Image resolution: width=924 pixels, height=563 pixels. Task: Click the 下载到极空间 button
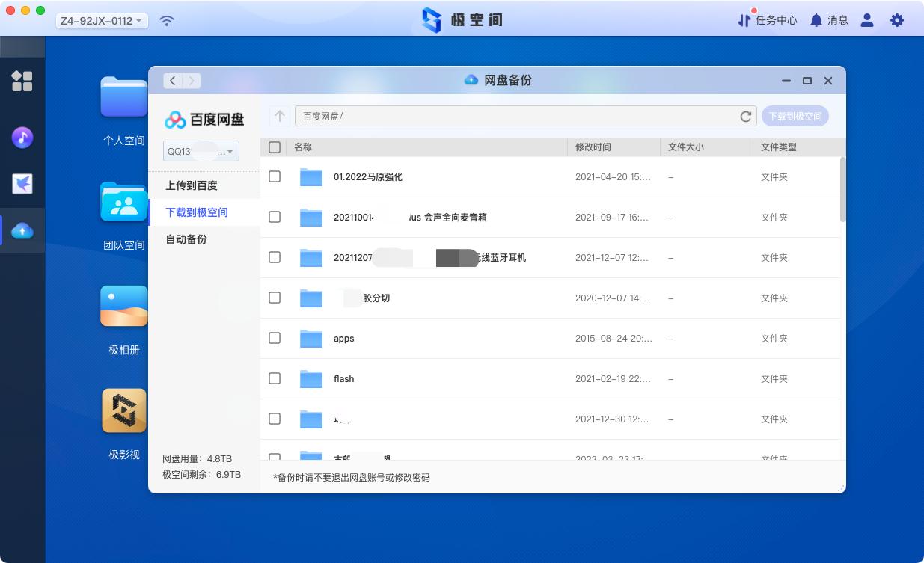[x=793, y=116]
